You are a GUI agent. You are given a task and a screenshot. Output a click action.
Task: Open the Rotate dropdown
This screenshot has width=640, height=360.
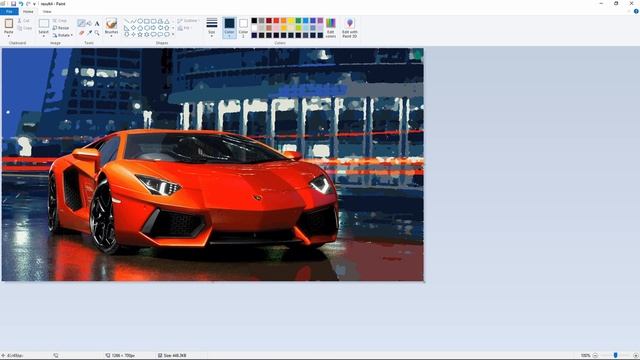pos(62,35)
